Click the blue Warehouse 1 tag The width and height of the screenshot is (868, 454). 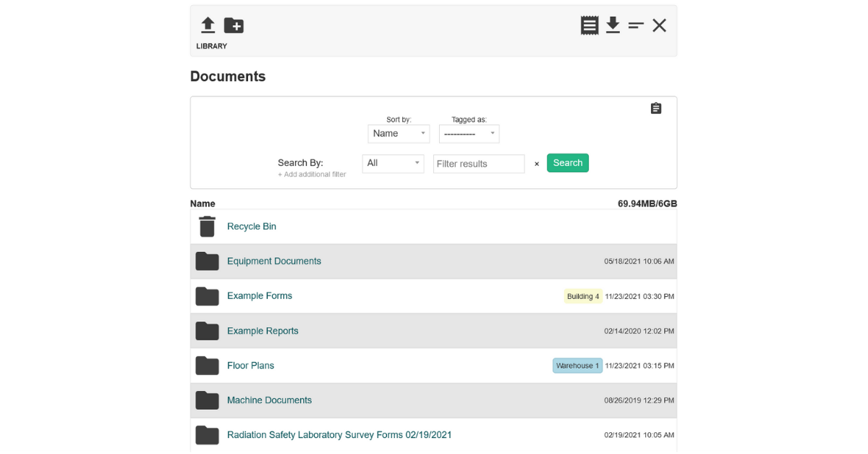tap(577, 366)
